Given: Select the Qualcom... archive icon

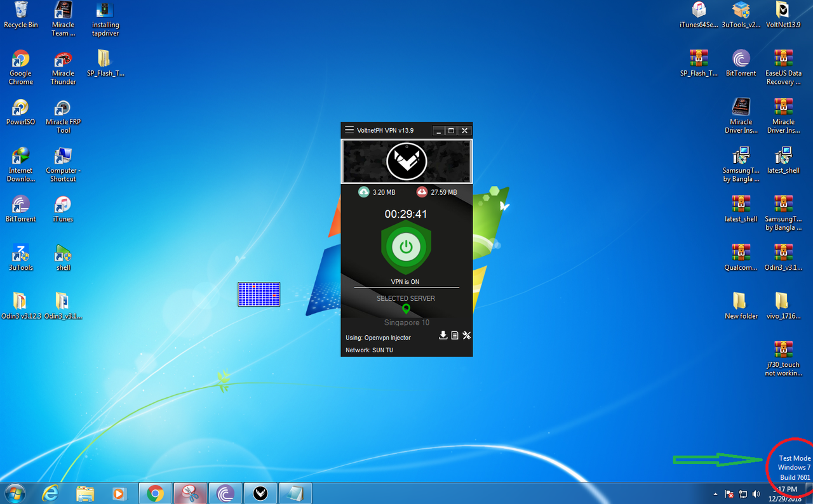Looking at the screenshot, I should pos(741,258).
